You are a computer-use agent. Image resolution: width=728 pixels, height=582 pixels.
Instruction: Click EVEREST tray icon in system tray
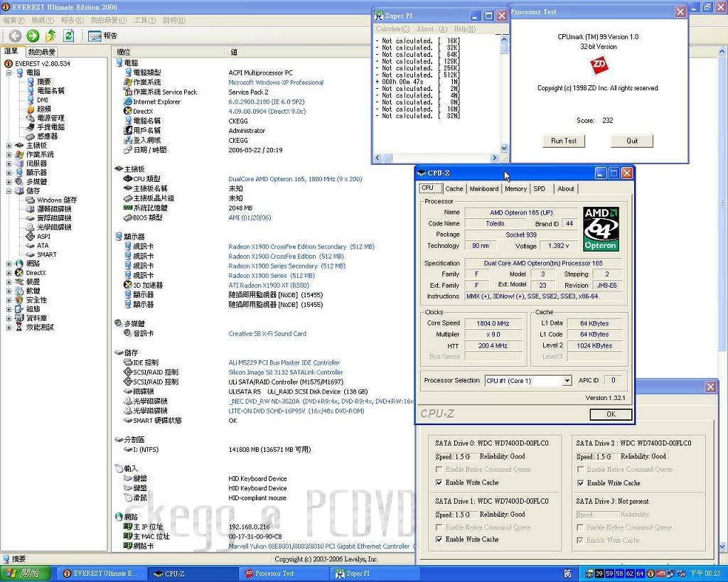pyautogui.click(x=651, y=573)
